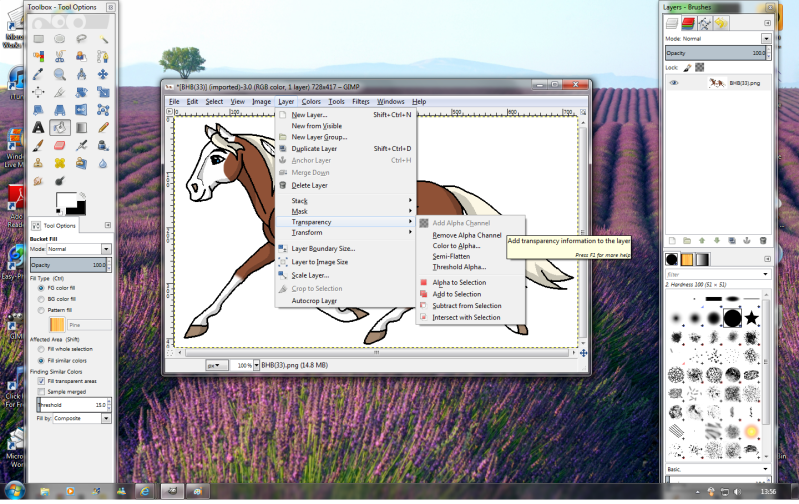Select the Text tool in the toolbox
This screenshot has height=504, width=799.
click(38, 127)
